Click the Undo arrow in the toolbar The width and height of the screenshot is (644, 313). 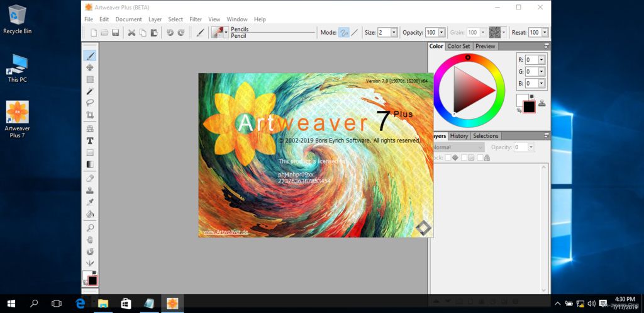[170, 33]
